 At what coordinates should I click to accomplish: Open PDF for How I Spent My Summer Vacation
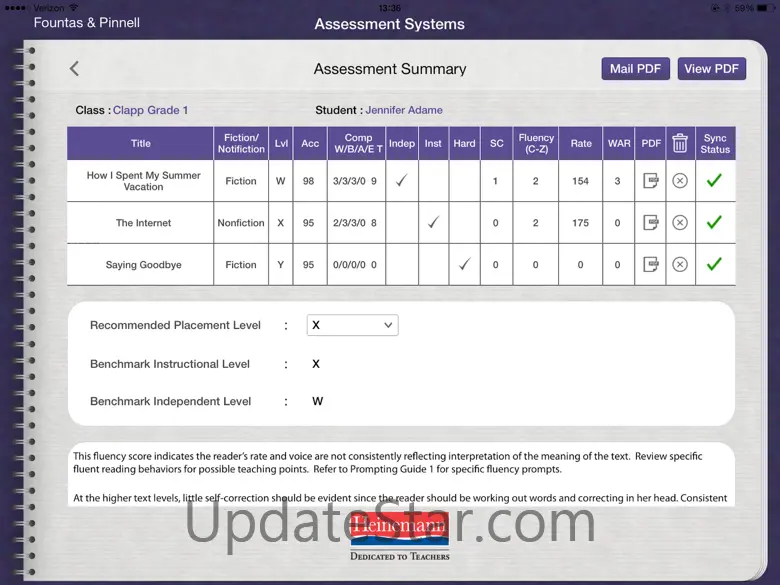tap(651, 181)
